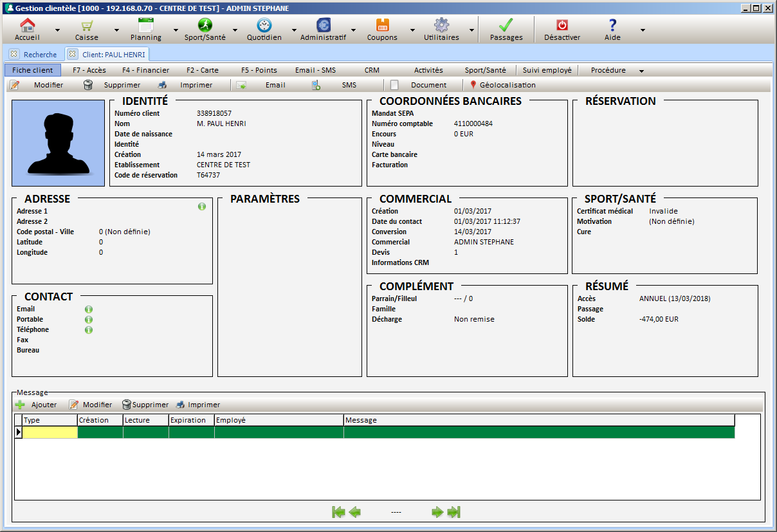
Task: Click the Géolocalisation pin icon
Action: (473, 85)
